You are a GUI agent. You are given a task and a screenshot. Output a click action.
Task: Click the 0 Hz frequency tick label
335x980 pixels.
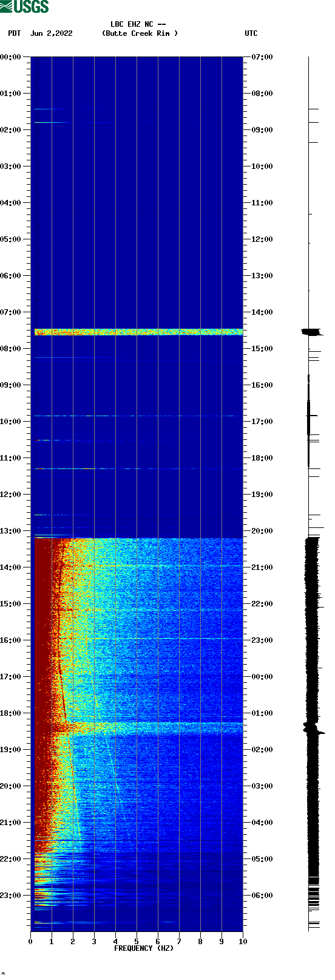pos(30,942)
